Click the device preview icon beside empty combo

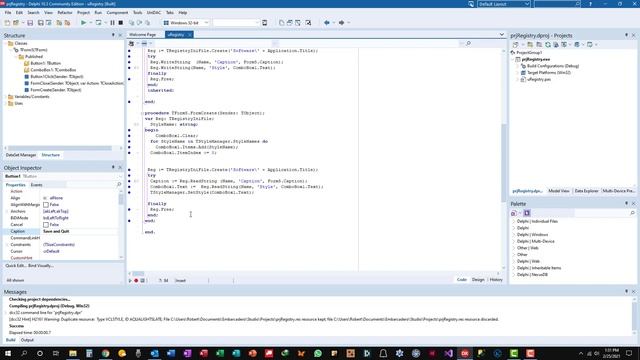(x=264, y=23)
